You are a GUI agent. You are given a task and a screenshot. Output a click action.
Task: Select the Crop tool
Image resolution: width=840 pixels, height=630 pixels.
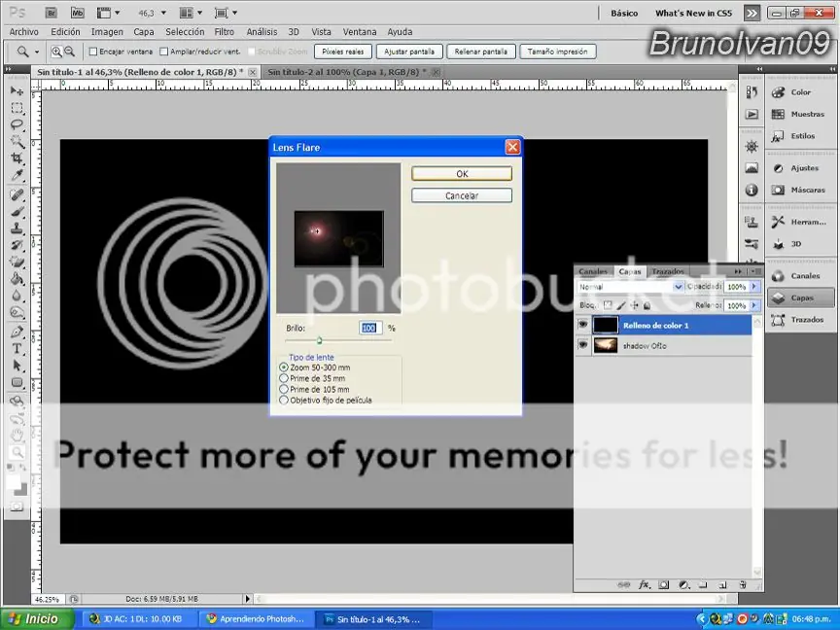point(17,158)
